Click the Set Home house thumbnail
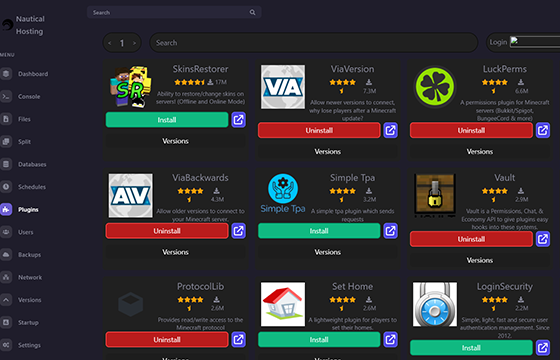The width and height of the screenshot is (560, 360). 283,304
